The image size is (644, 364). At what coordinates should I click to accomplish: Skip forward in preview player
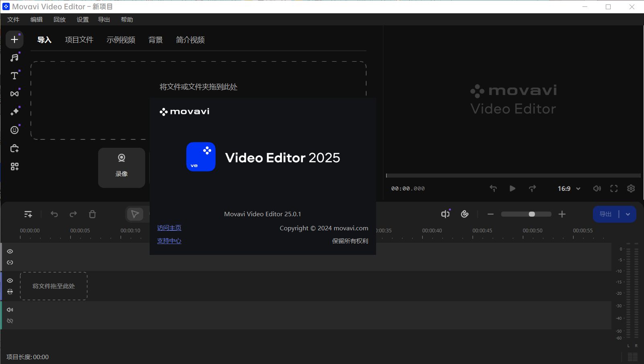pyautogui.click(x=533, y=188)
